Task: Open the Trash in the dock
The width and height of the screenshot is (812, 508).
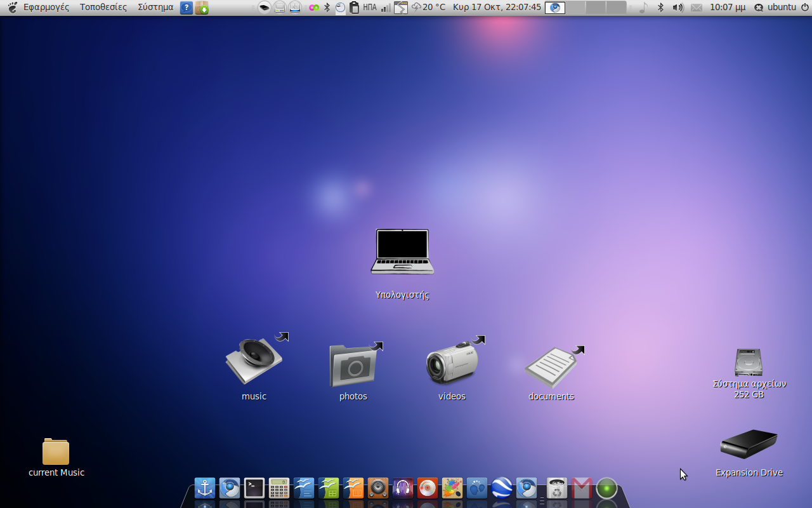Action: pos(557,488)
